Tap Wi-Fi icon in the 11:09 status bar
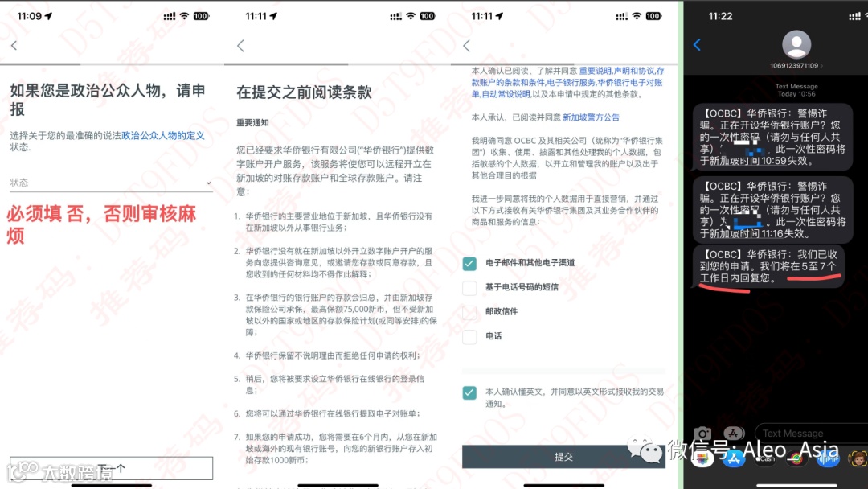The image size is (868, 489). pos(184,16)
